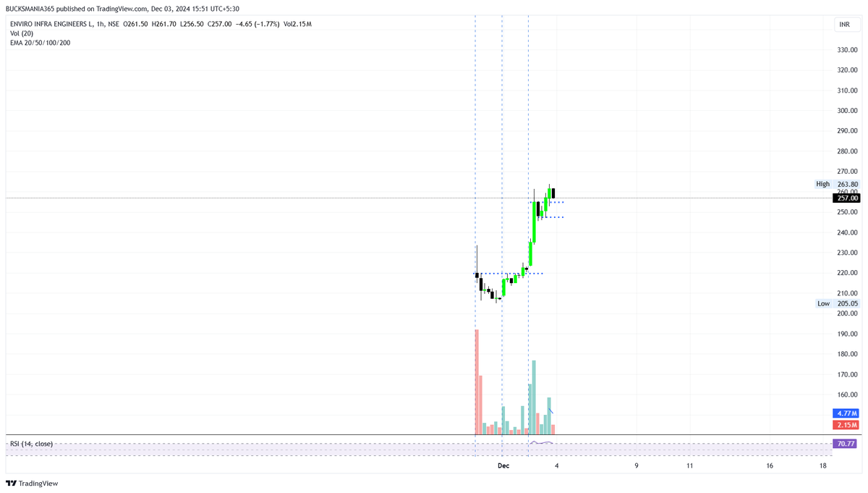Screen dimensions: 868x493
Task: Click the current price label 257.00
Action: pyautogui.click(x=847, y=198)
